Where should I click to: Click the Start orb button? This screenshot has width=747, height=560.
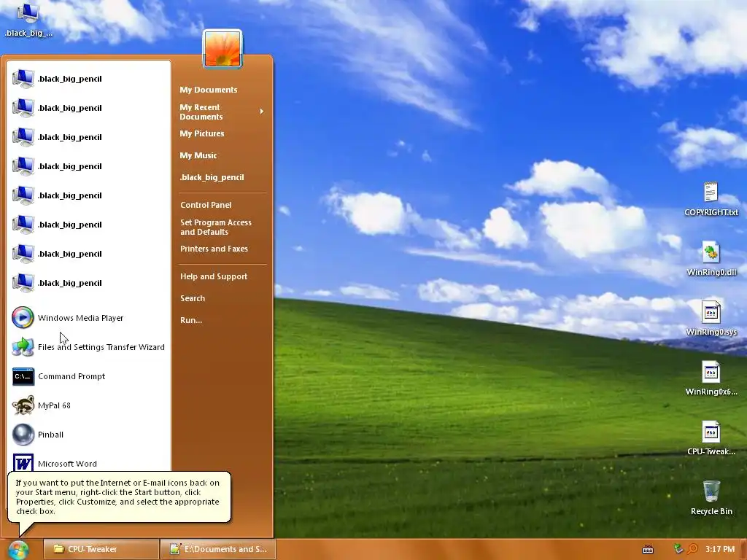tap(18, 550)
